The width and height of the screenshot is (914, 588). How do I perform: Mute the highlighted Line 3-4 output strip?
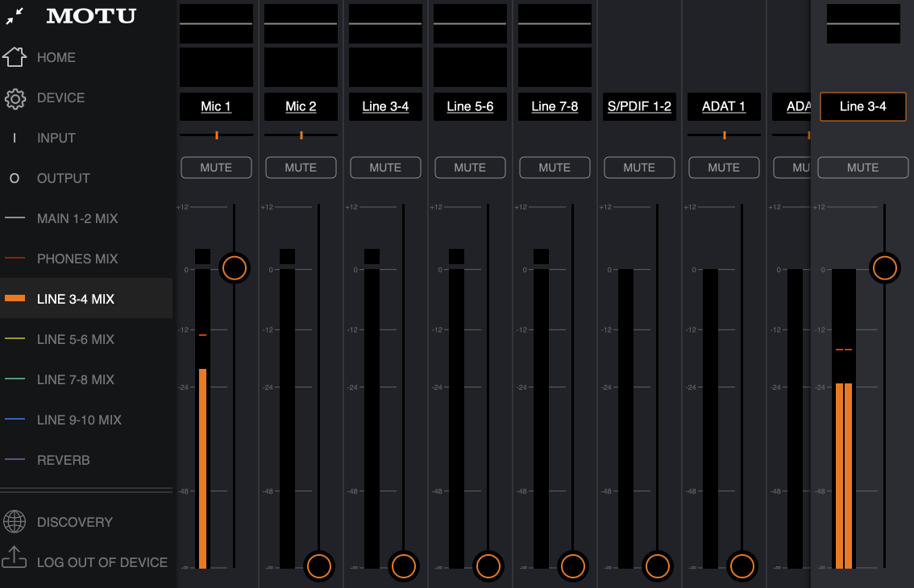(862, 168)
